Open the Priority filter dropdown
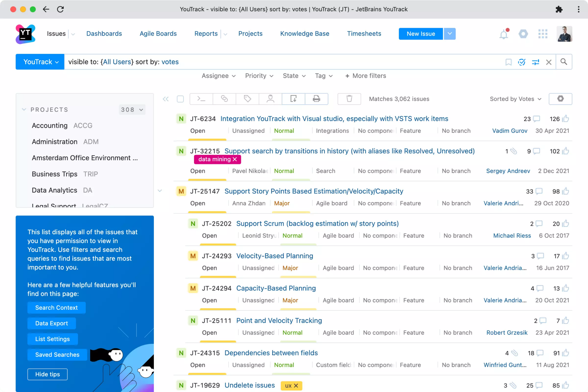 tap(258, 76)
